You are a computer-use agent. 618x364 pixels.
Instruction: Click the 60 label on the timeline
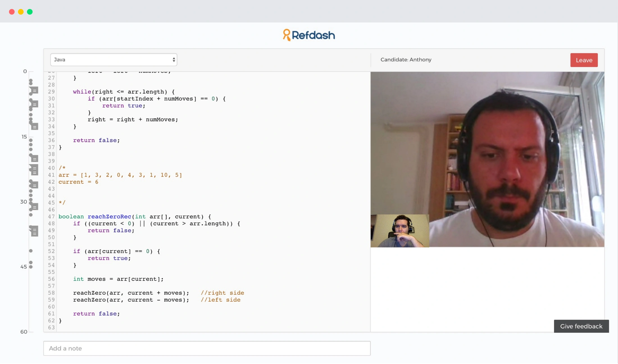(x=24, y=332)
